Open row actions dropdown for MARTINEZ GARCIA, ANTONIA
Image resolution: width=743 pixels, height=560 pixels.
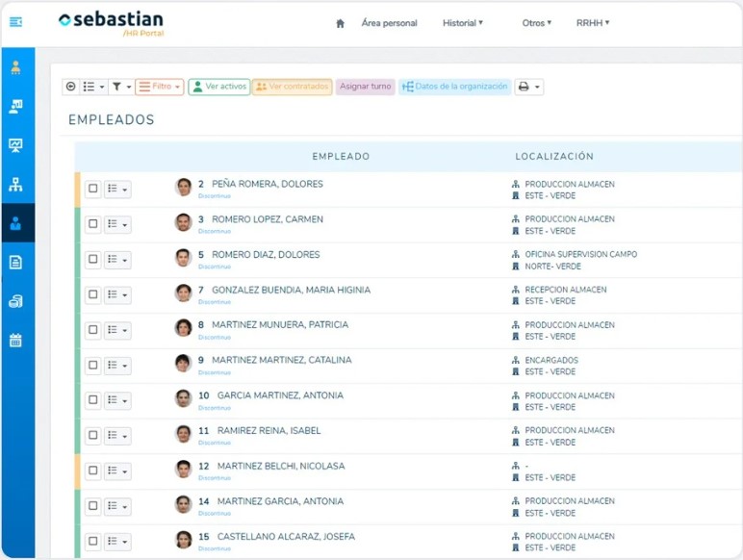point(117,506)
